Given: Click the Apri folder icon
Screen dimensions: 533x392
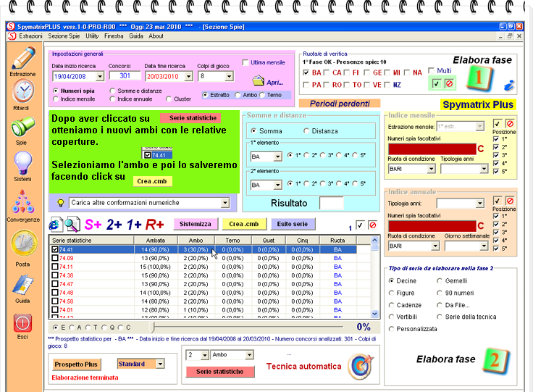Looking at the screenshot, I should click(x=259, y=80).
